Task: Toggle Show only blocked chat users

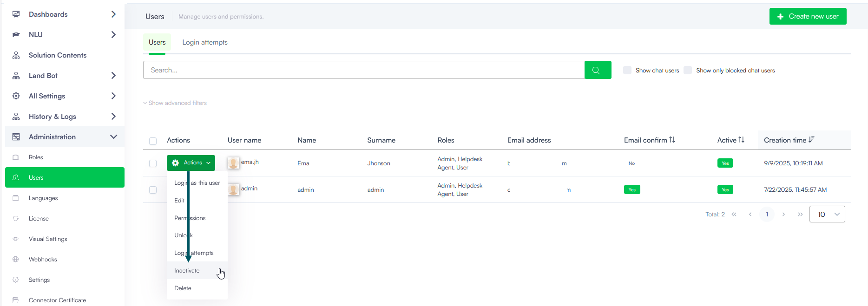Action: coord(688,70)
